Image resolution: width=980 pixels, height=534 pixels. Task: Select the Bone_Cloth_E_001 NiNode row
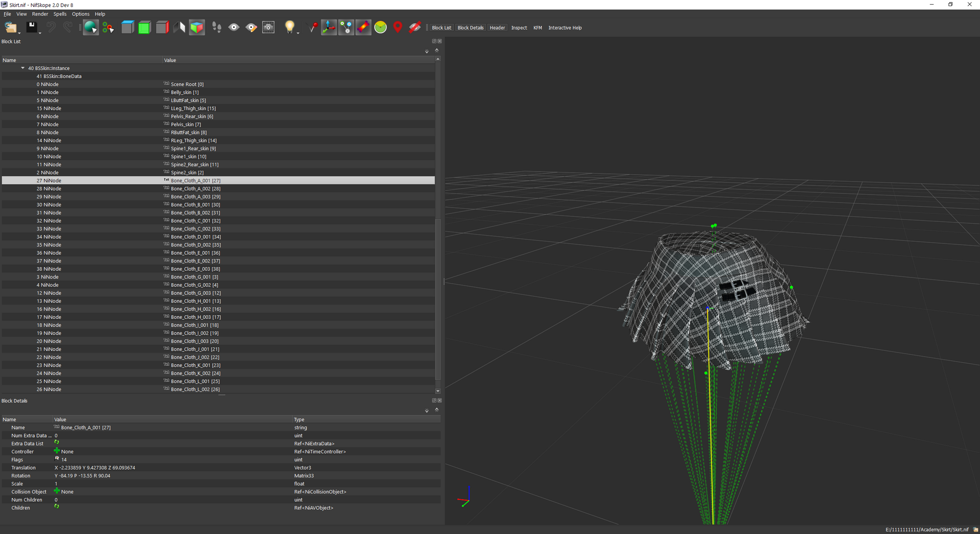point(218,253)
